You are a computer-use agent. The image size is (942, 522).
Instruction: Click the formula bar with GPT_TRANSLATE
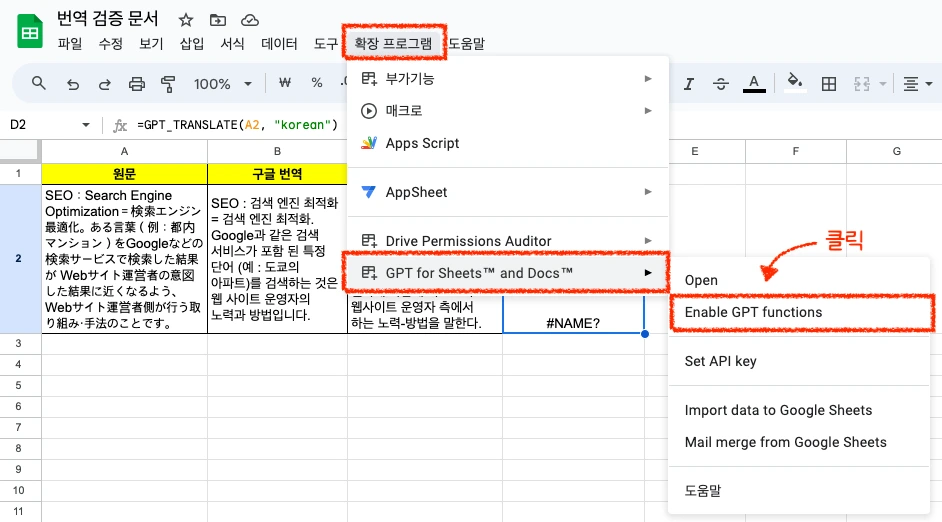click(x=238, y=125)
